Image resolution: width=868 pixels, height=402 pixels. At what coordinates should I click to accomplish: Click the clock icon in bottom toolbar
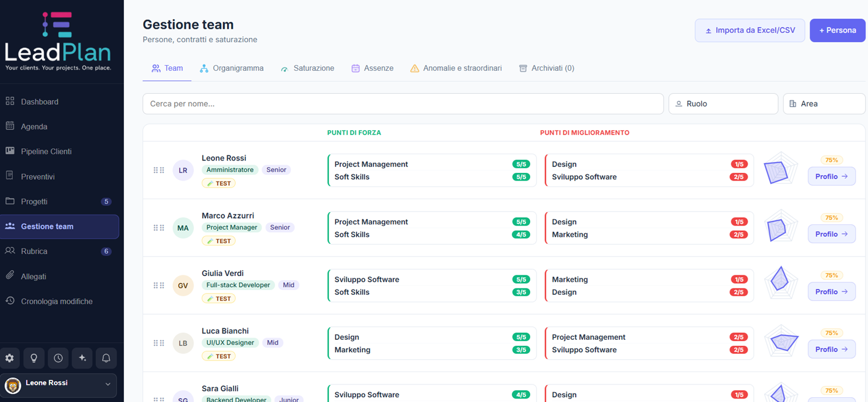tap(58, 358)
